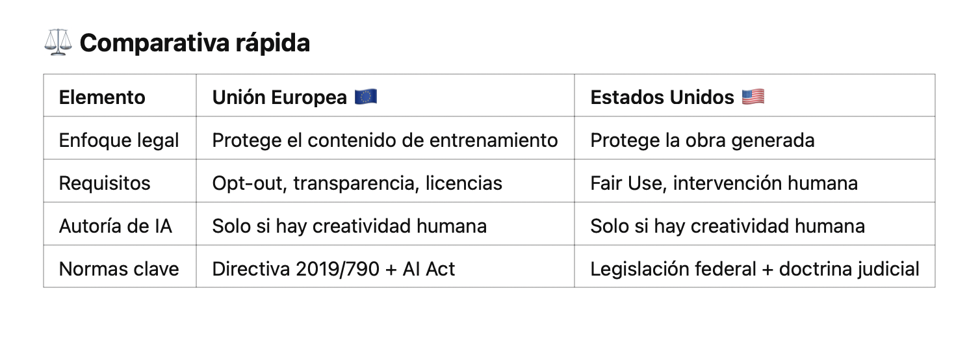Click the balance scale emoji icon
Viewport: 980px width, 338px height.
pyautogui.click(x=58, y=43)
